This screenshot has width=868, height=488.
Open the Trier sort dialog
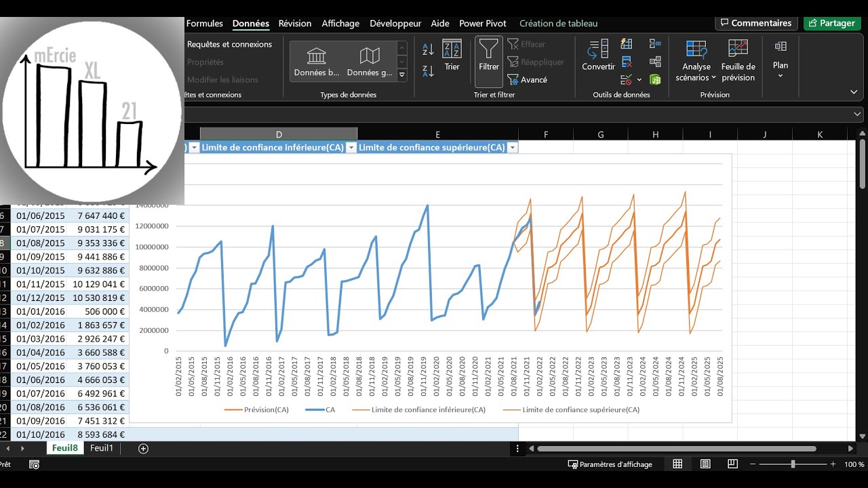[x=452, y=56]
